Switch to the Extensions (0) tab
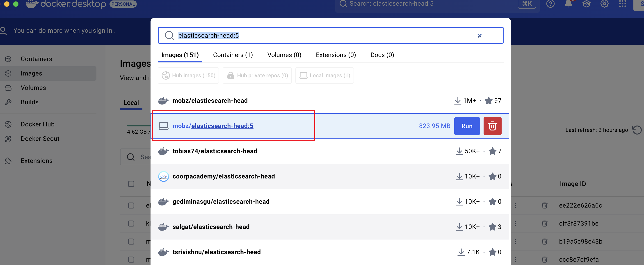 point(336,55)
